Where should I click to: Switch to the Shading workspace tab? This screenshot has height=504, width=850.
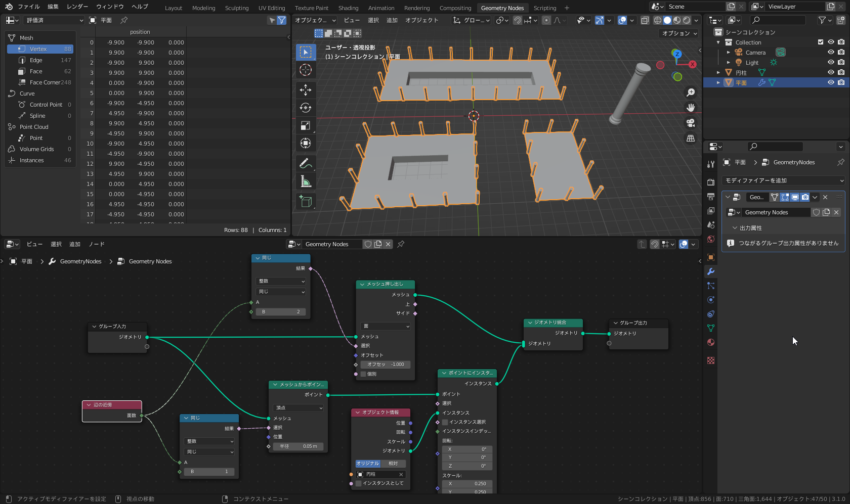[x=348, y=8]
